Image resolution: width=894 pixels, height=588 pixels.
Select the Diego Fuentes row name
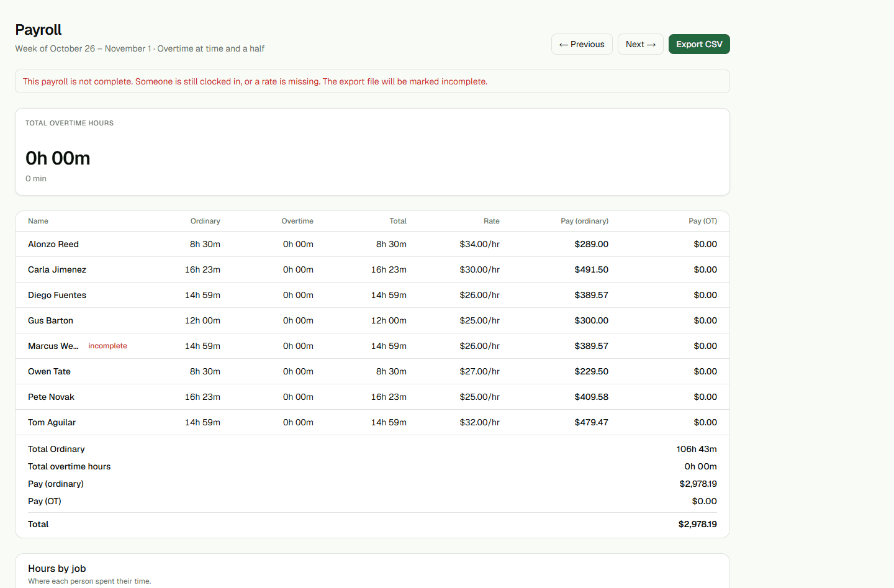57,295
